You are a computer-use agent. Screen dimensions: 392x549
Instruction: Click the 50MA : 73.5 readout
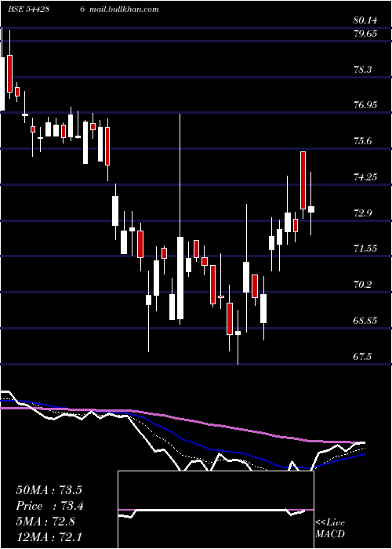49,490
